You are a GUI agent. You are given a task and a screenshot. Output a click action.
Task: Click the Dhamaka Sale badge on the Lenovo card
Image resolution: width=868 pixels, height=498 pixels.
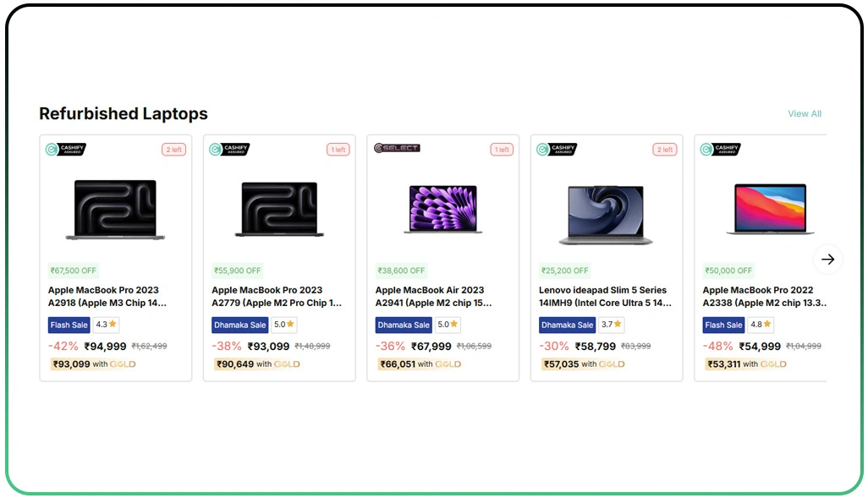point(567,325)
